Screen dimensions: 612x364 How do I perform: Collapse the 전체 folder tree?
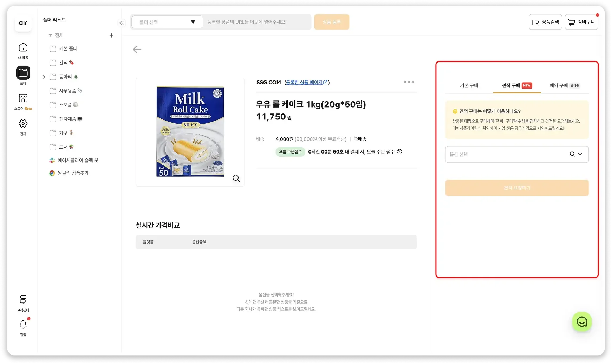coord(51,35)
